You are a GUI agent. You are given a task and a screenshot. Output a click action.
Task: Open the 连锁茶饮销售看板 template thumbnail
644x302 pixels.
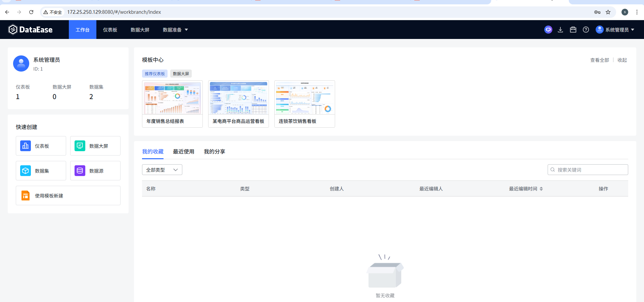(305, 98)
